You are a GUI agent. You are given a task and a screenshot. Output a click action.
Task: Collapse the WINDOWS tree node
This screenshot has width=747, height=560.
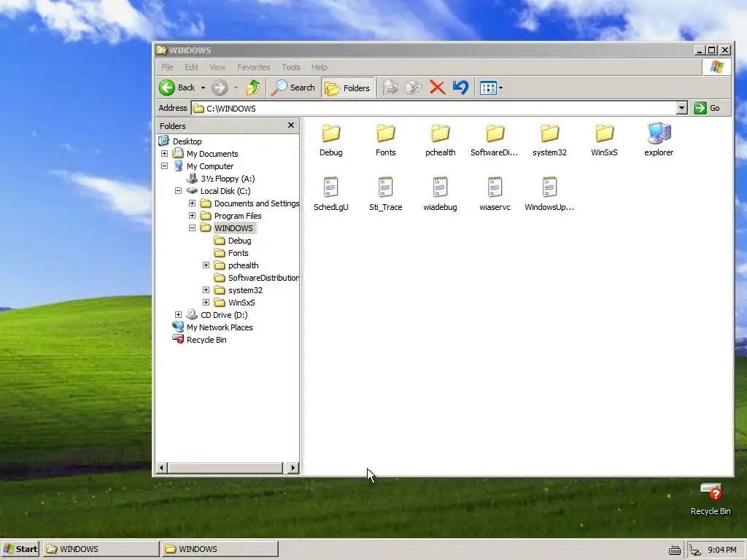pos(192,227)
